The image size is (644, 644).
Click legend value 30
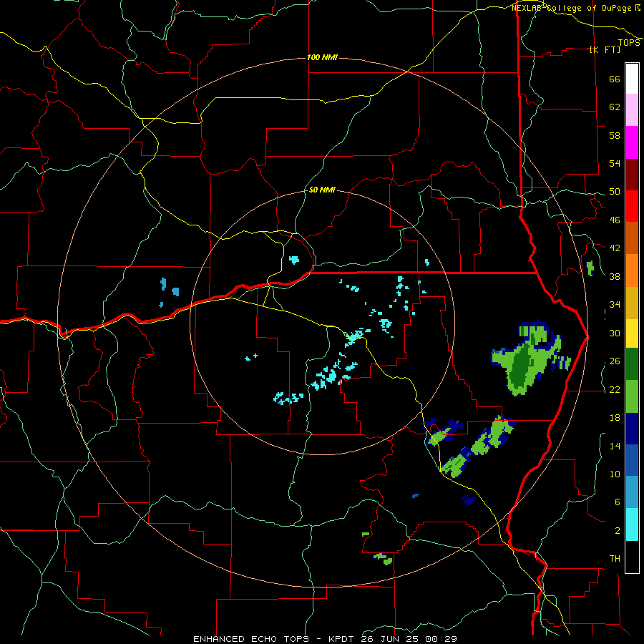pyautogui.click(x=615, y=333)
